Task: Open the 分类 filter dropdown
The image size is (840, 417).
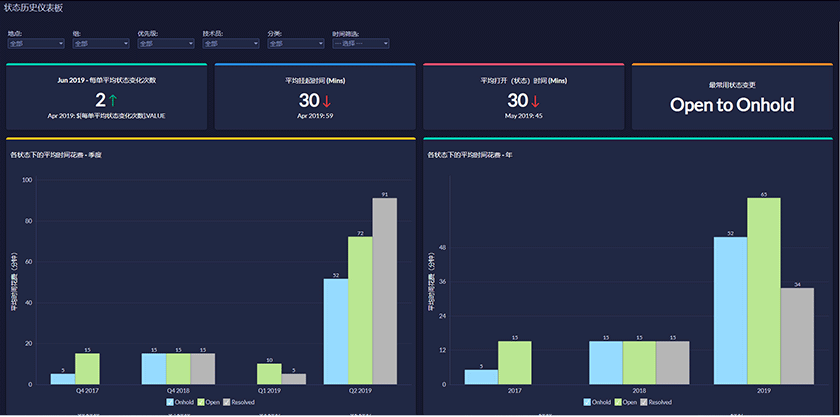Action: click(296, 44)
